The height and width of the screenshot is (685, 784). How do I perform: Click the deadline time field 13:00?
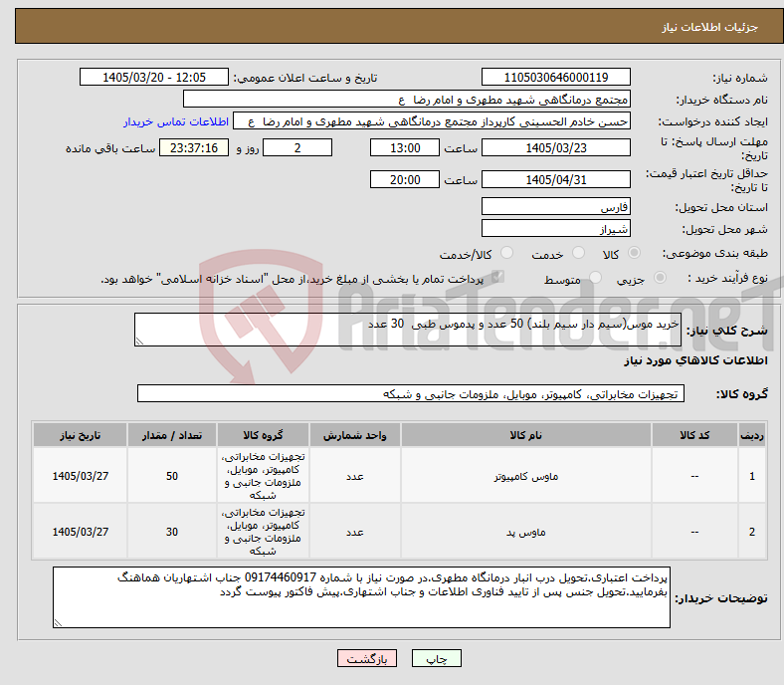(x=405, y=147)
